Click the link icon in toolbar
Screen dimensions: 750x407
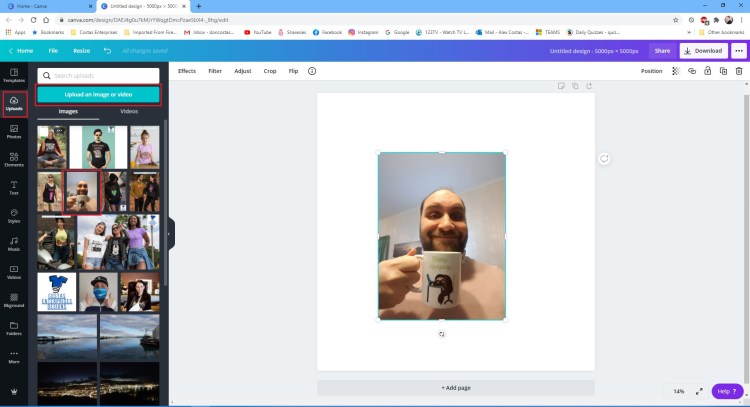pos(691,71)
